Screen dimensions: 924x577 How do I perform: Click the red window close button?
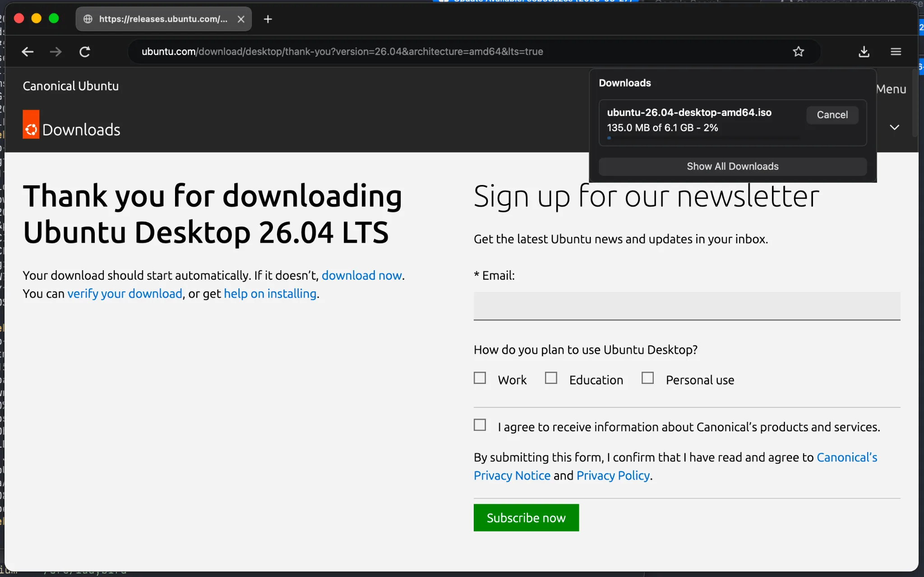point(19,18)
